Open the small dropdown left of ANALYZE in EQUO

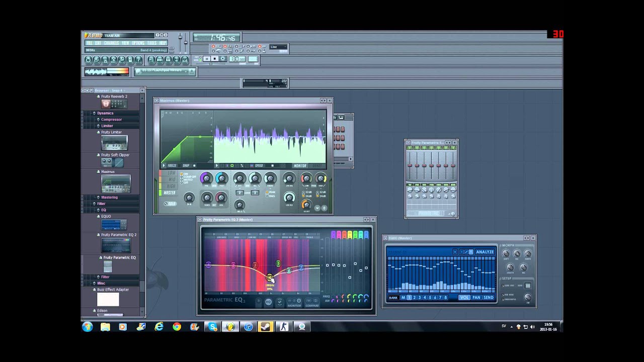tap(455, 252)
